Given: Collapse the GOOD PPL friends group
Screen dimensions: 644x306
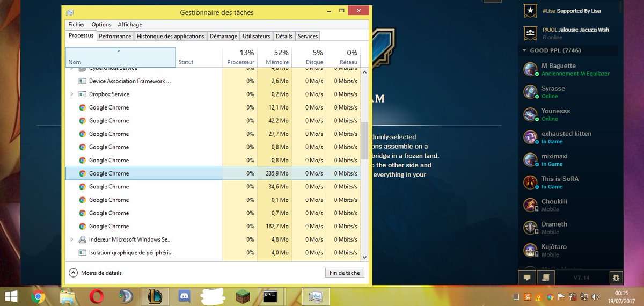Looking at the screenshot, I should coord(524,50).
